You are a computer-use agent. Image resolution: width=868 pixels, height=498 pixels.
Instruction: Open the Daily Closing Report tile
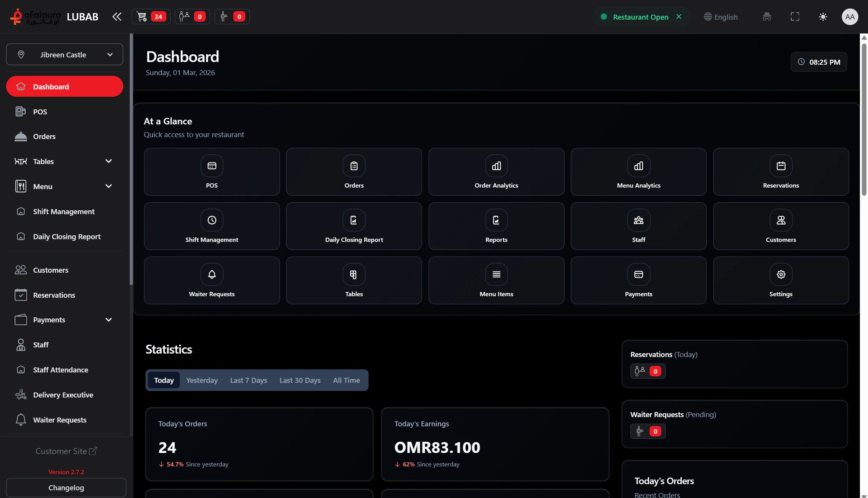(x=354, y=226)
